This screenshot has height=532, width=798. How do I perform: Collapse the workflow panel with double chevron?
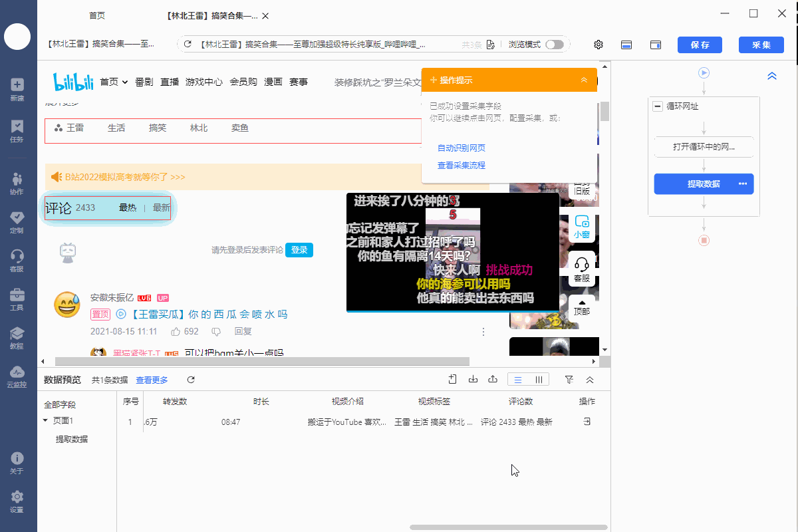(x=772, y=76)
